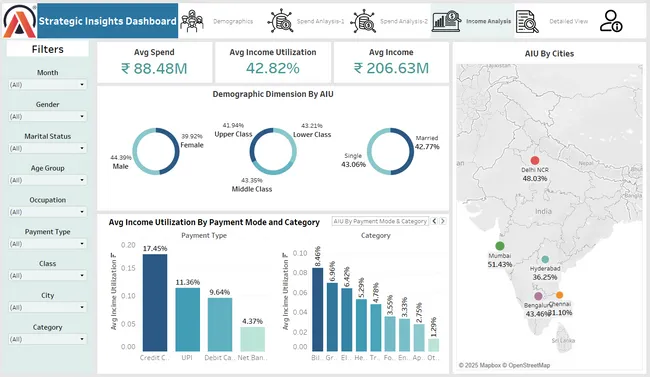Screen dimensions: 650x377
Task: Switch to the Spend Analysis-1 tab label
Action: pyautogui.click(x=320, y=21)
